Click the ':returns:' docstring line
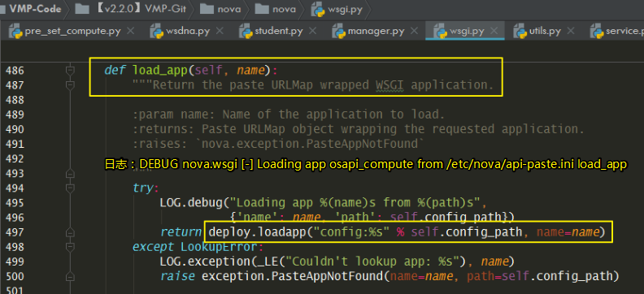The image size is (644, 294). coord(358,129)
